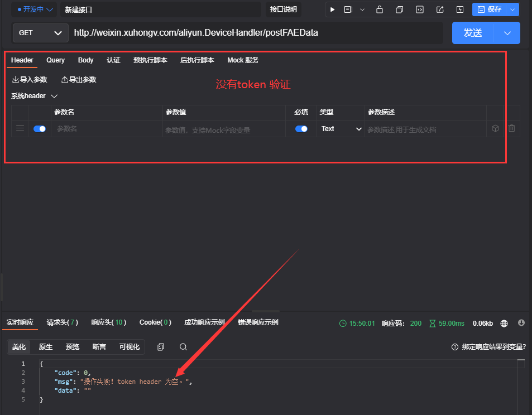Click the share interface icon in top toolbar
532x415 pixels.
(440, 9)
